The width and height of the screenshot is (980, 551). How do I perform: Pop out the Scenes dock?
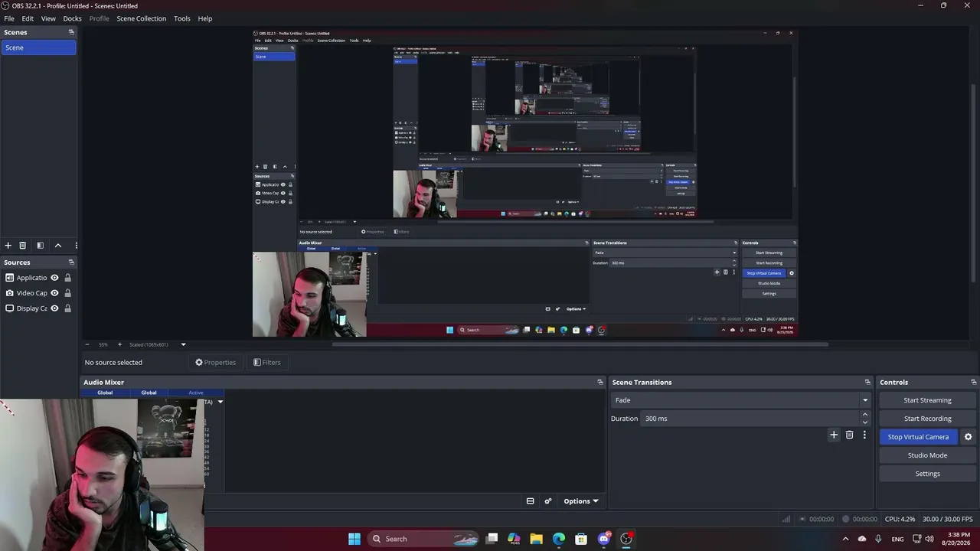(x=71, y=32)
